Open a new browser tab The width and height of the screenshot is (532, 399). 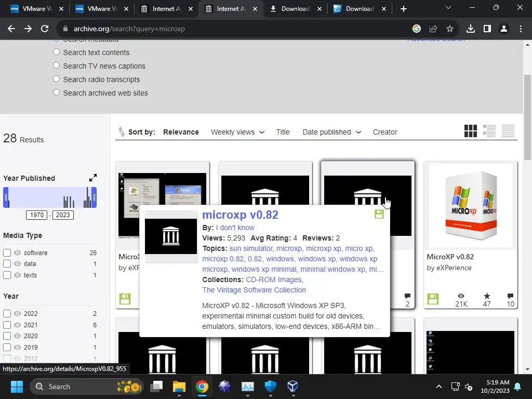click(x=403, y=9)
